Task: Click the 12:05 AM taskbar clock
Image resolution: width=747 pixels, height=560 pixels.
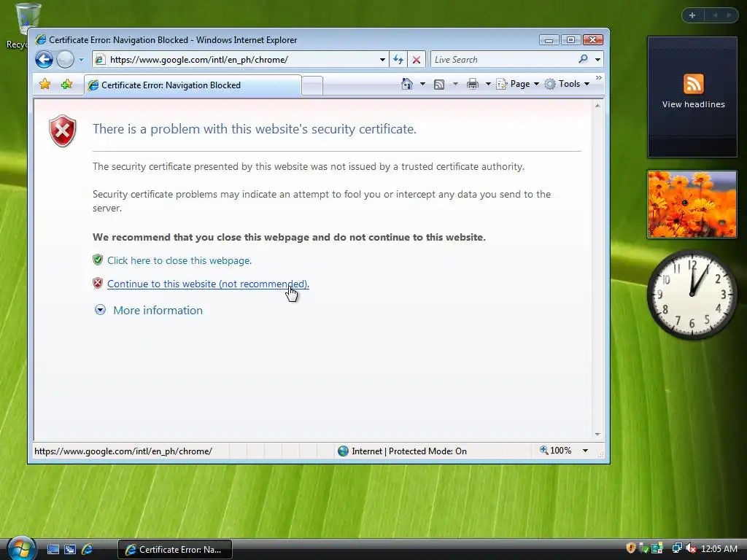Action: [x=719, y=549]
